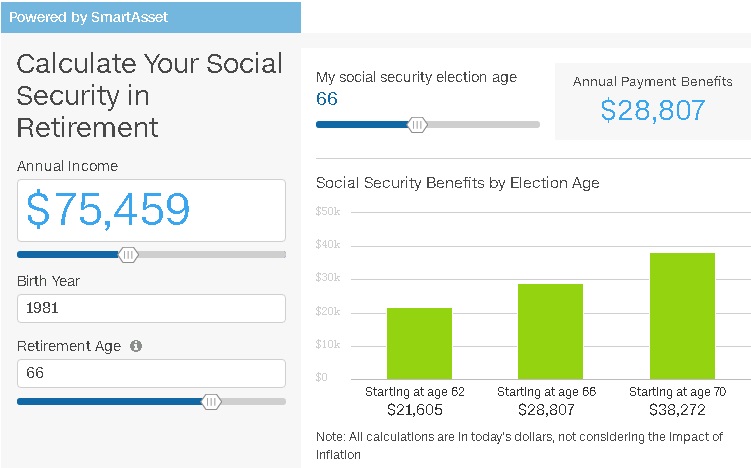The width and height of the screenshot is (751, 468).
Task: Click the Retirement Age input field
Action: [151, 373]
